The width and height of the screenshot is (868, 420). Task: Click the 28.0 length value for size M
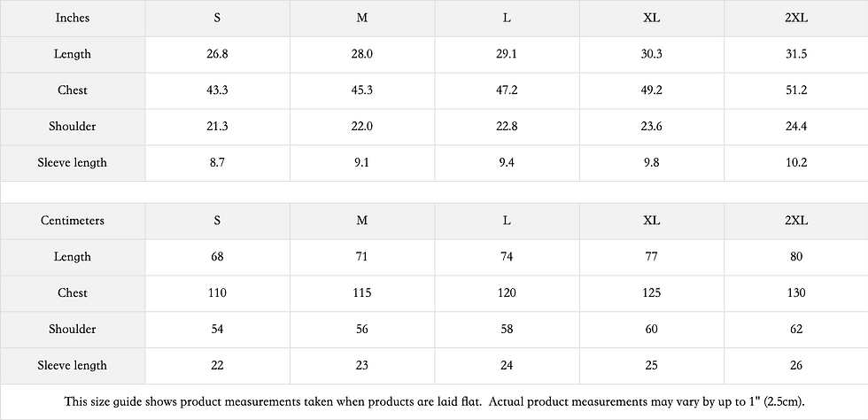point(362,54)
